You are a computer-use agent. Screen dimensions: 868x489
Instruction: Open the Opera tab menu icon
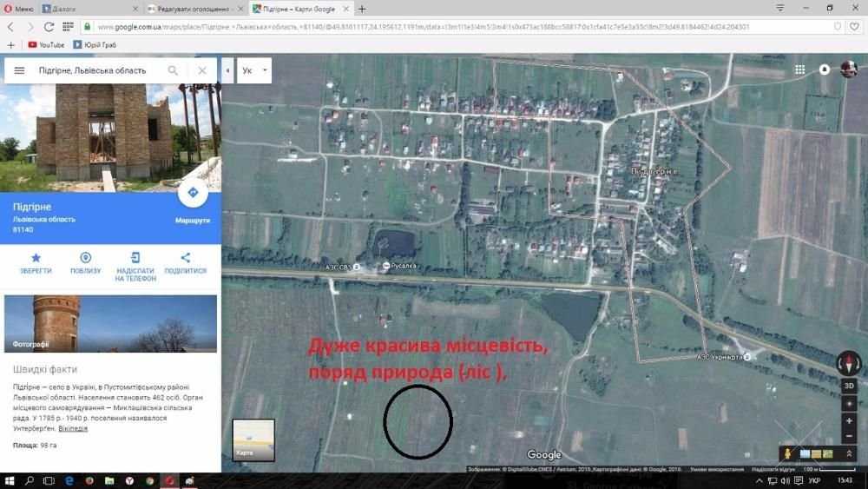pyautogui.click(x=780, y=9)
